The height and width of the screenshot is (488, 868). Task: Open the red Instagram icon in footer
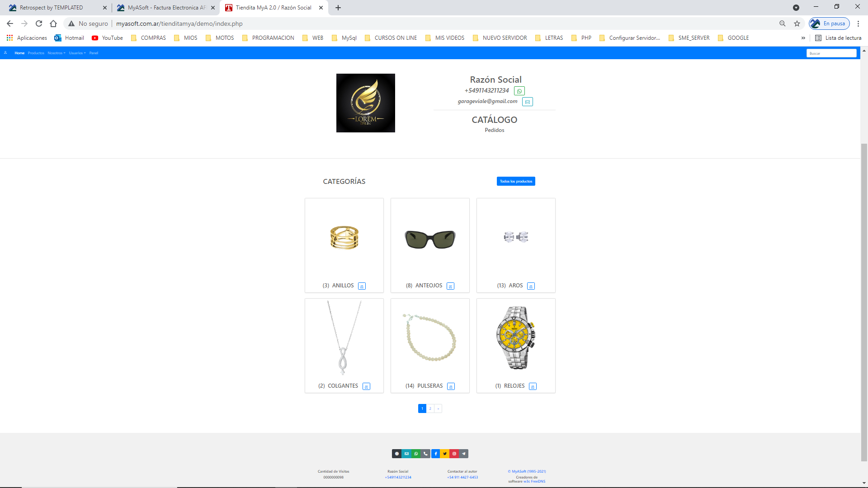pyautogui.click(x=454, y=454)
